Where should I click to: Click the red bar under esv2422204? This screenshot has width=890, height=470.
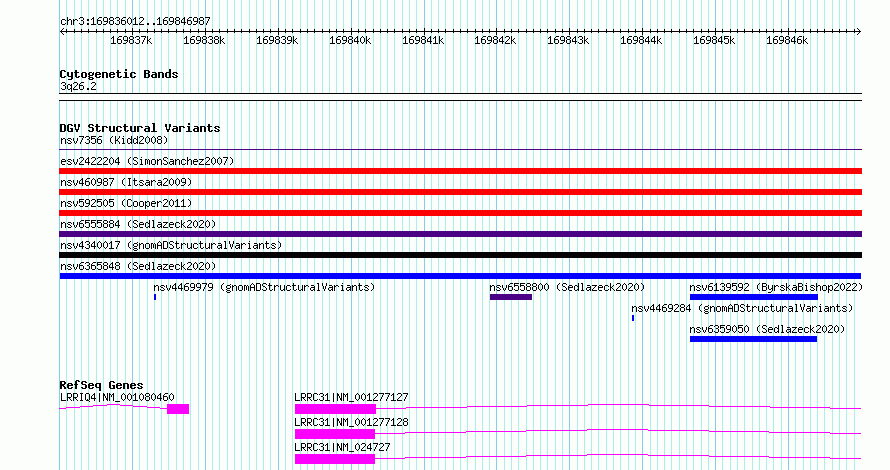point(460,171)
